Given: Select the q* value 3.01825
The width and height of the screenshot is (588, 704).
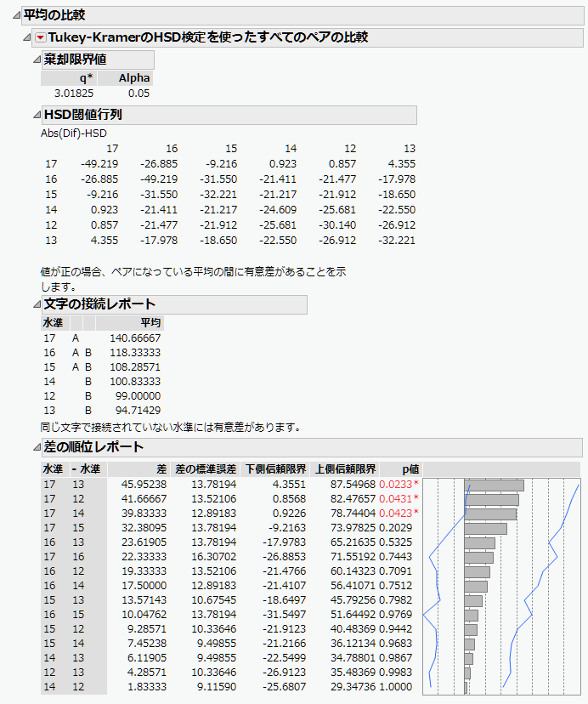Looking at the screenshot, I should click(74, 94).
